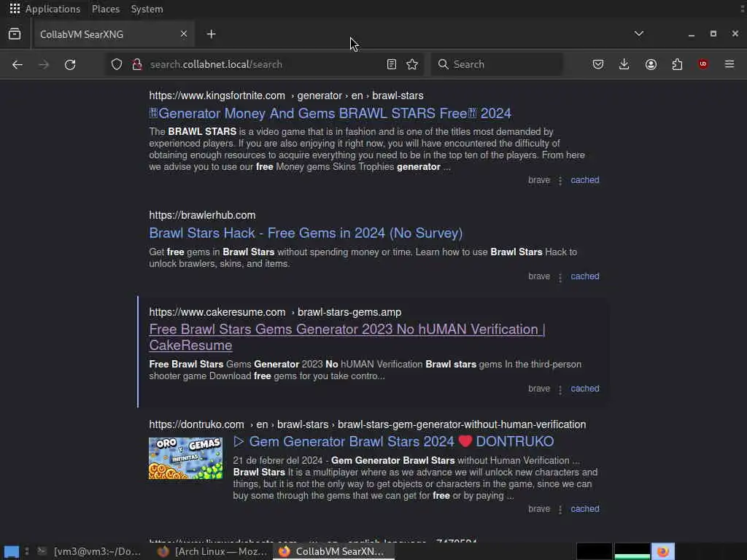Go back one page
The width and height of the screenshot is (747, 560).
tap(18, 64)
